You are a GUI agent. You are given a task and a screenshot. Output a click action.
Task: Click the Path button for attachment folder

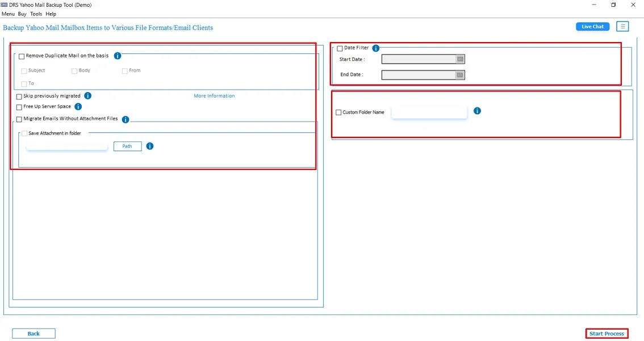(127, 146)
